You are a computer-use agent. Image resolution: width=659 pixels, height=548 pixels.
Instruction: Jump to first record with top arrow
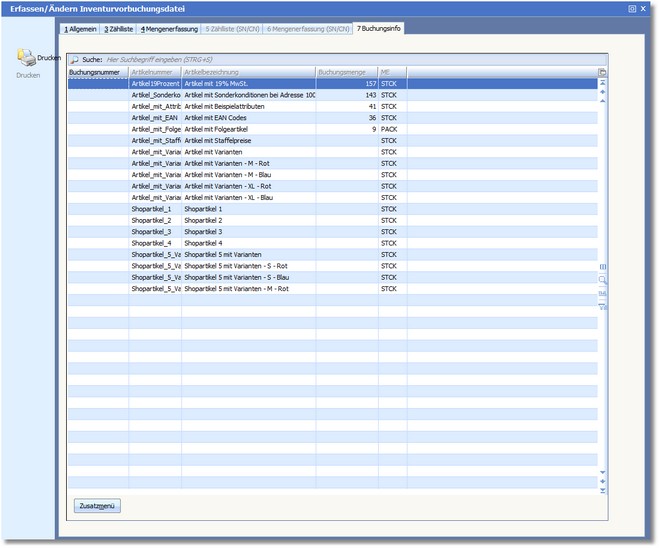click(x=602, y=83)
